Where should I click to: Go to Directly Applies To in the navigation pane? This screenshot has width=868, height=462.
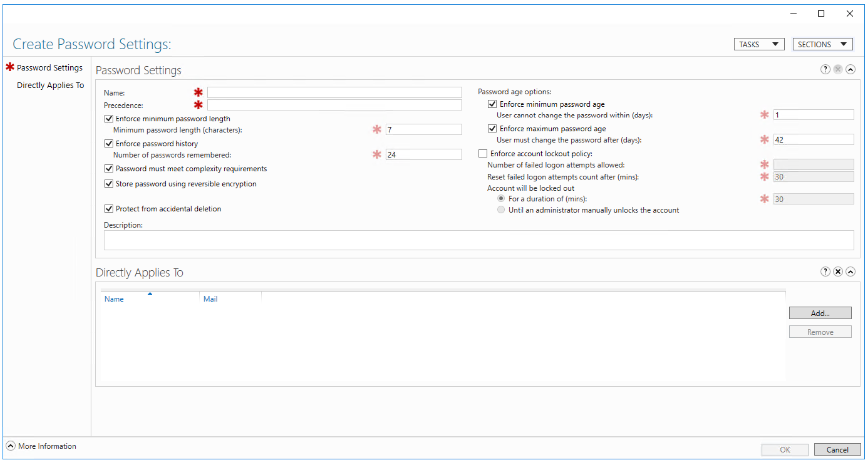click(50, 85)
